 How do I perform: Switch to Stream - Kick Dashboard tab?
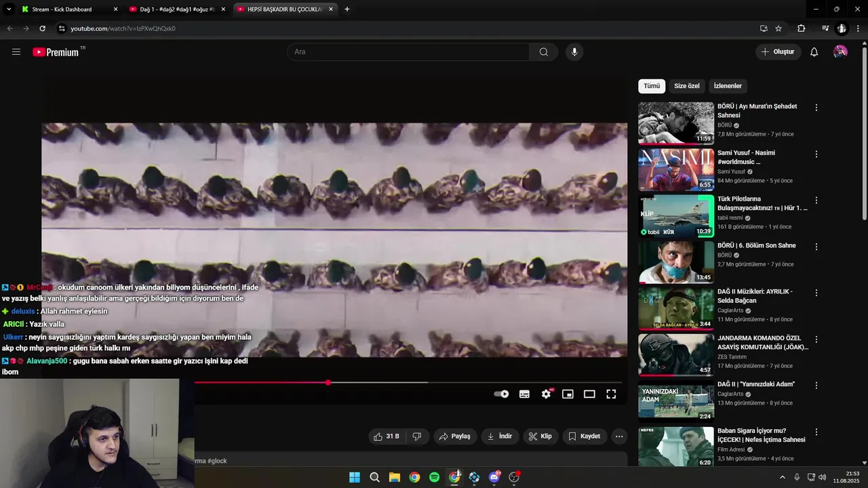coord(68,9)
